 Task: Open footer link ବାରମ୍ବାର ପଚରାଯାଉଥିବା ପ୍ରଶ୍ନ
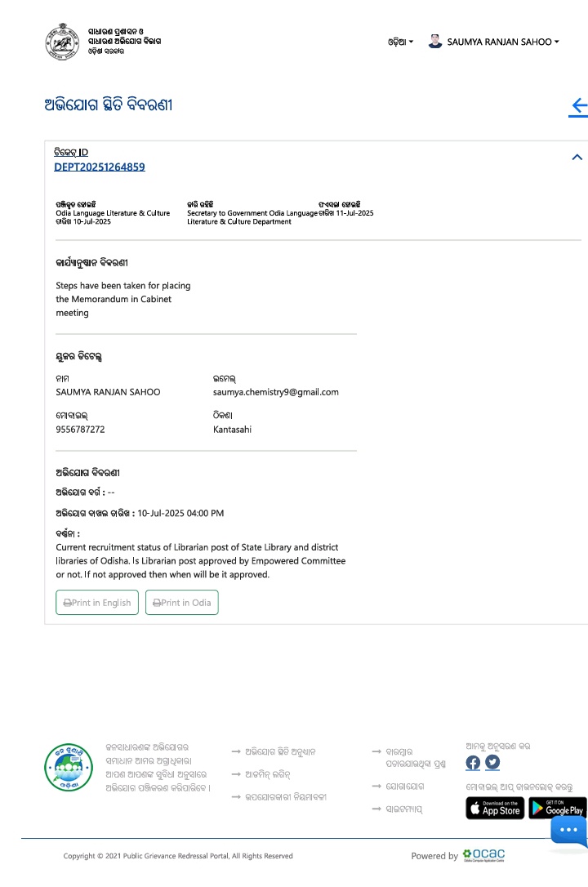pos(416,758)
